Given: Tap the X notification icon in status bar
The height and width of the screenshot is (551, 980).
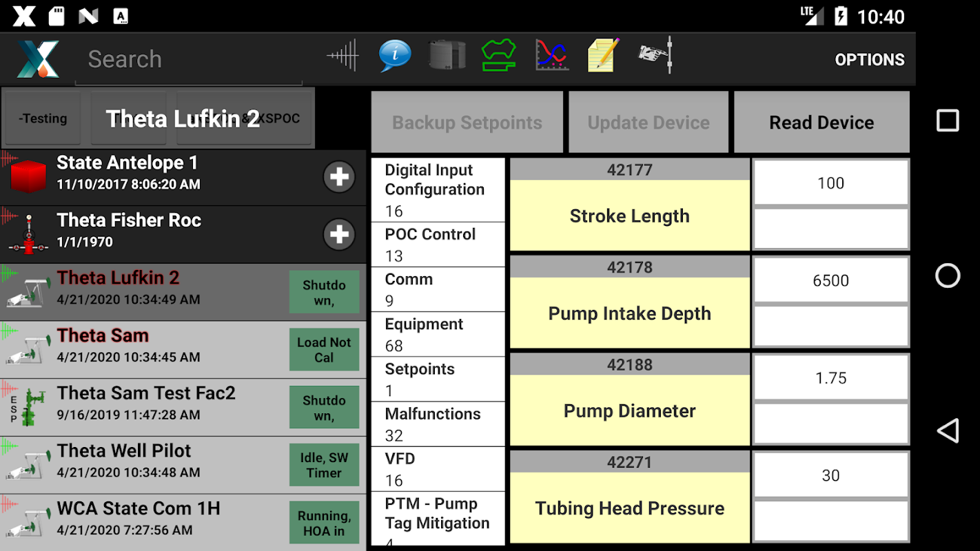Looking at the screenshot, I should [x=23, y=16].
